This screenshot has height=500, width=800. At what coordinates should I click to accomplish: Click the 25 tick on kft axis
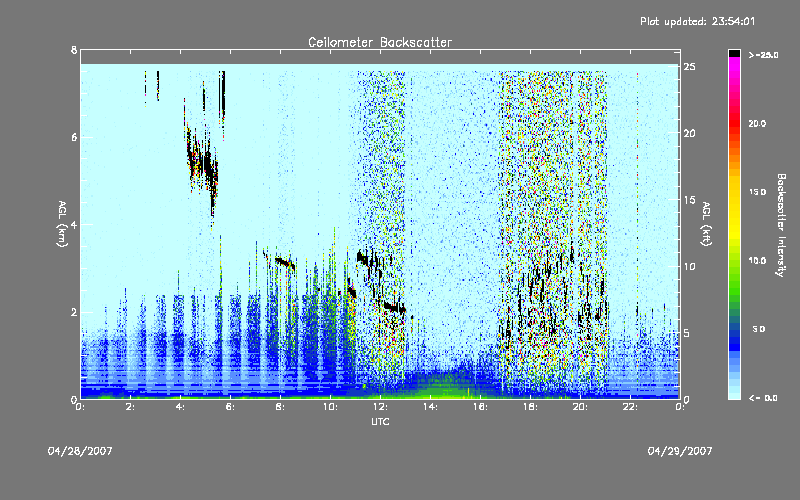click(x=690, y=67)
